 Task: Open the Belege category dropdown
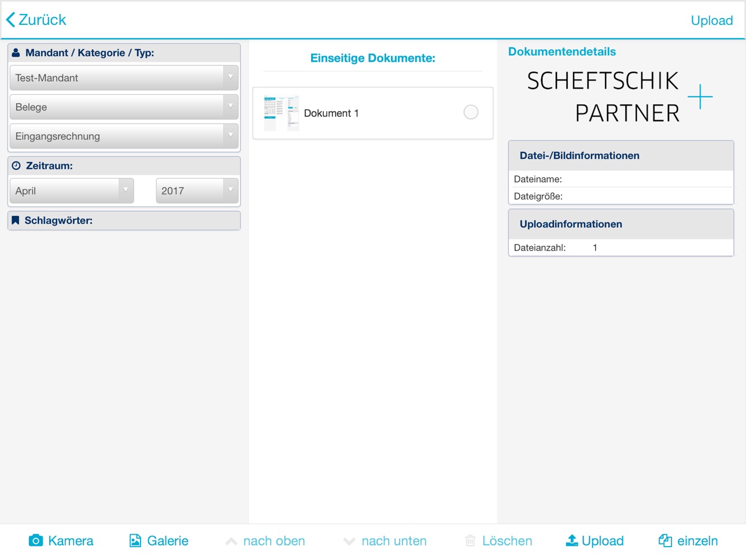click(124, 107)
